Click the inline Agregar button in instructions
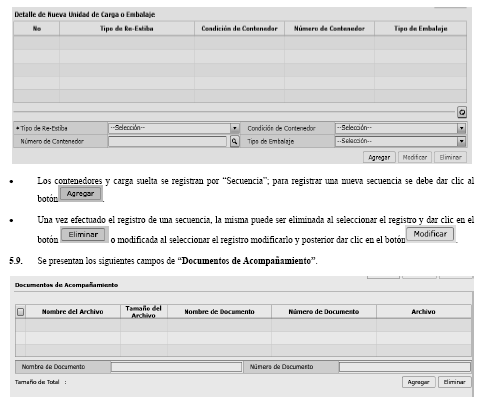Image resolution: width=478 pixels, height=404 pixels. 80,194
